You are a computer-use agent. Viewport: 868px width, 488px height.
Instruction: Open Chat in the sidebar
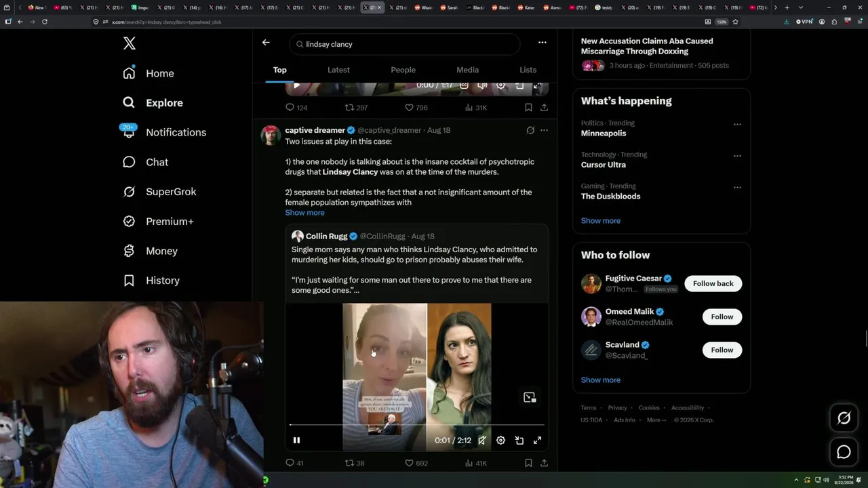(x=145, y=162)
